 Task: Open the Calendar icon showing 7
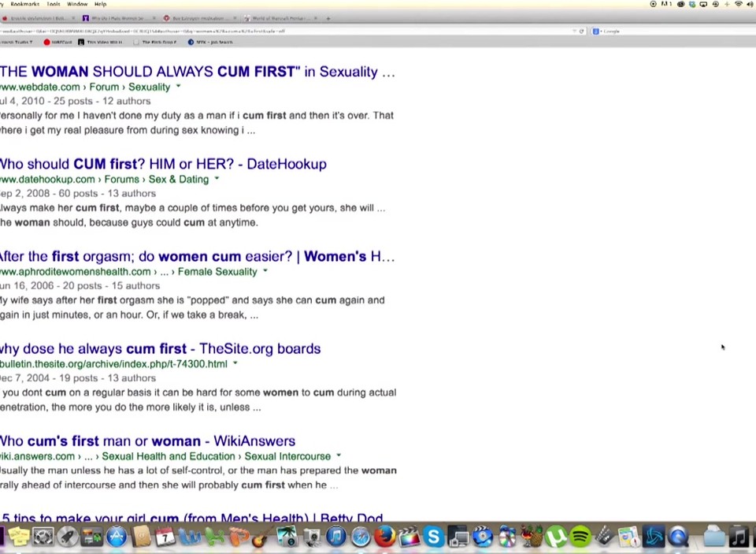tap(165, 536)
